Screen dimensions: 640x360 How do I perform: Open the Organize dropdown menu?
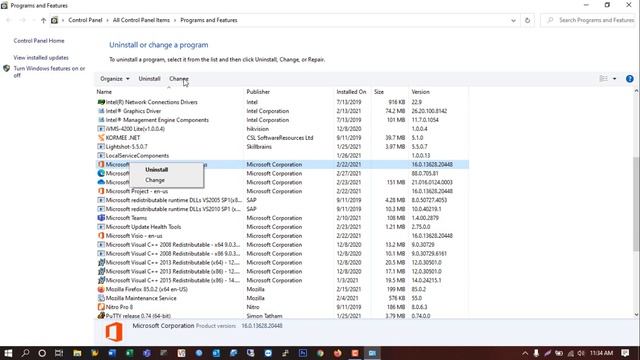pos(114,79)
